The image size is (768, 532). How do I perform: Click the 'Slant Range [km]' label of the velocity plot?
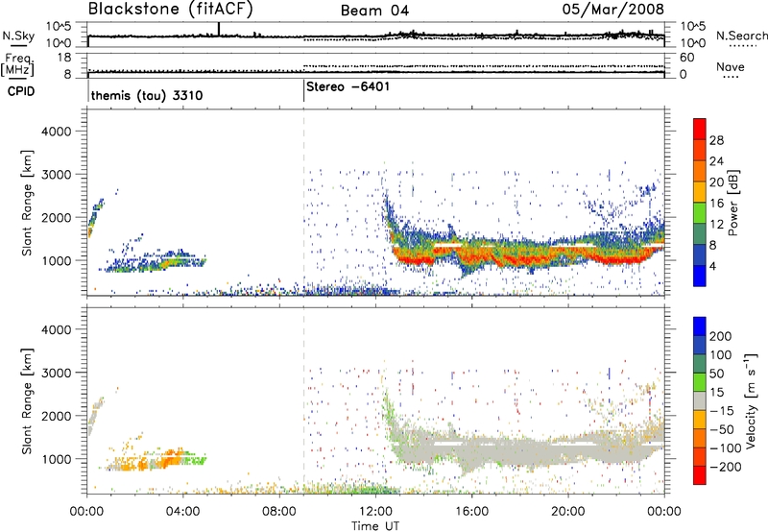[x=27, y=401]
